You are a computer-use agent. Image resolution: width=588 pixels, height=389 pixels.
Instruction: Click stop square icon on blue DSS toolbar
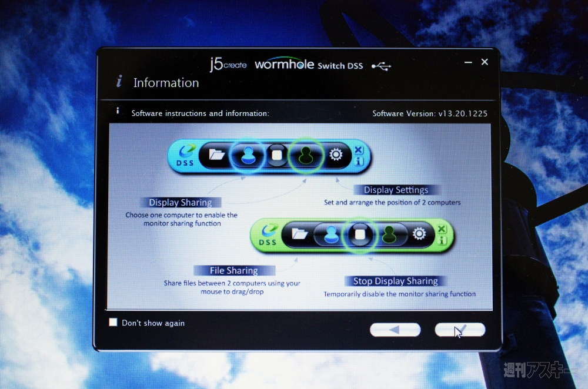277,155
